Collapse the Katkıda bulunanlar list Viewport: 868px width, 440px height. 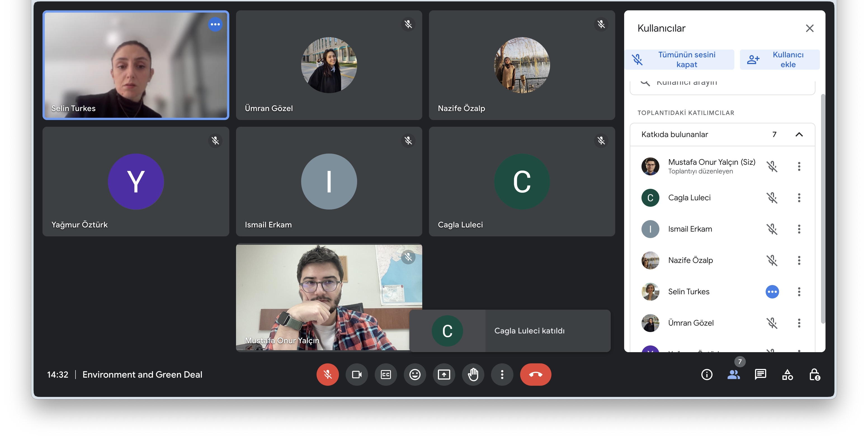tap(799, 135)
